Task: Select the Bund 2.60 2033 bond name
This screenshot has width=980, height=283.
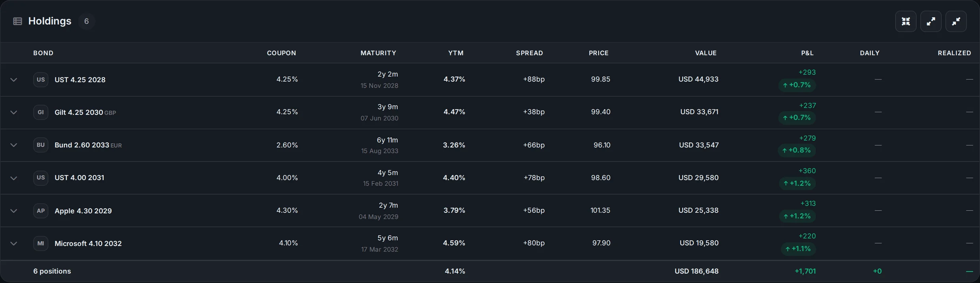Action: point(82,145)
